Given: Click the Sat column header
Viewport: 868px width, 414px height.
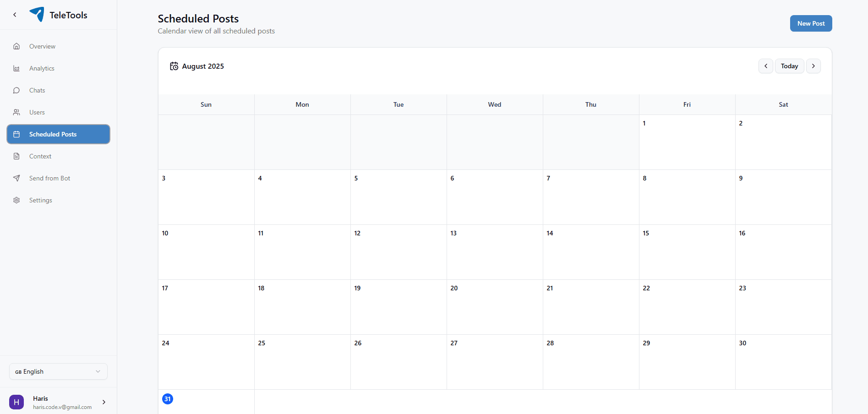Looking at the screenshot, I should tap(783, 104).
